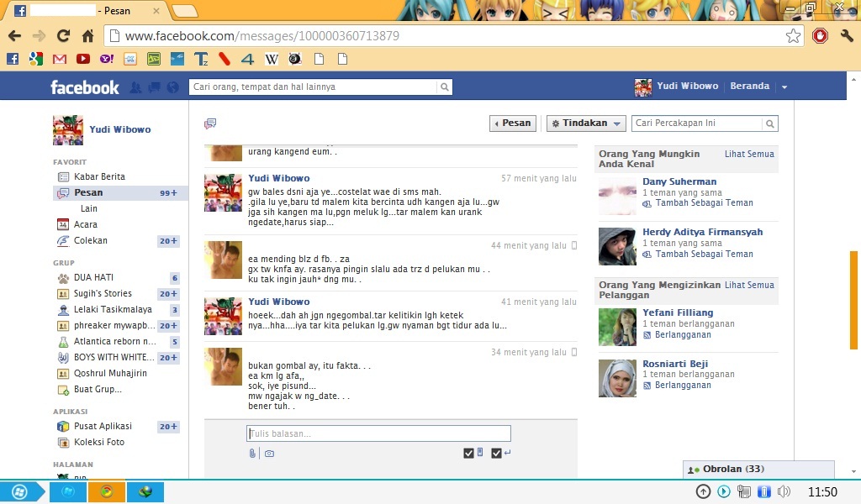861x504 pixels.
Task: Open the Yahoo bookmark icon
Action: pos(107,59)
